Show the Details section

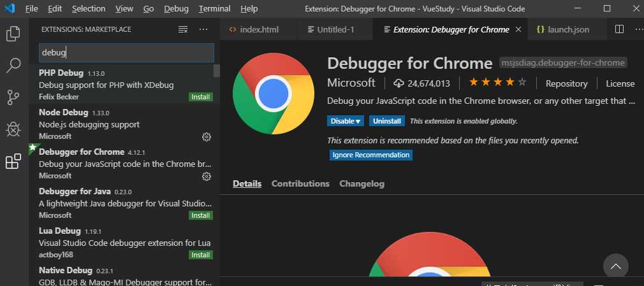[x=247, y=183]
